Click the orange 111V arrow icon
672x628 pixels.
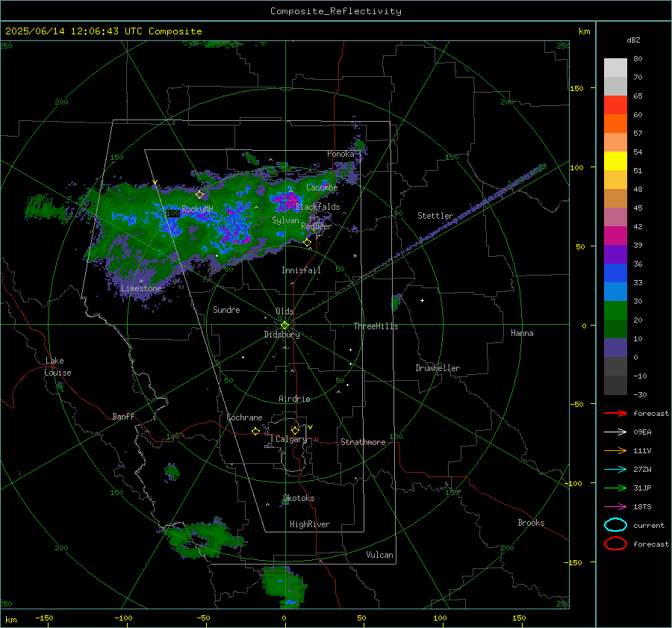pyautogui.click(x=615, y=450)
